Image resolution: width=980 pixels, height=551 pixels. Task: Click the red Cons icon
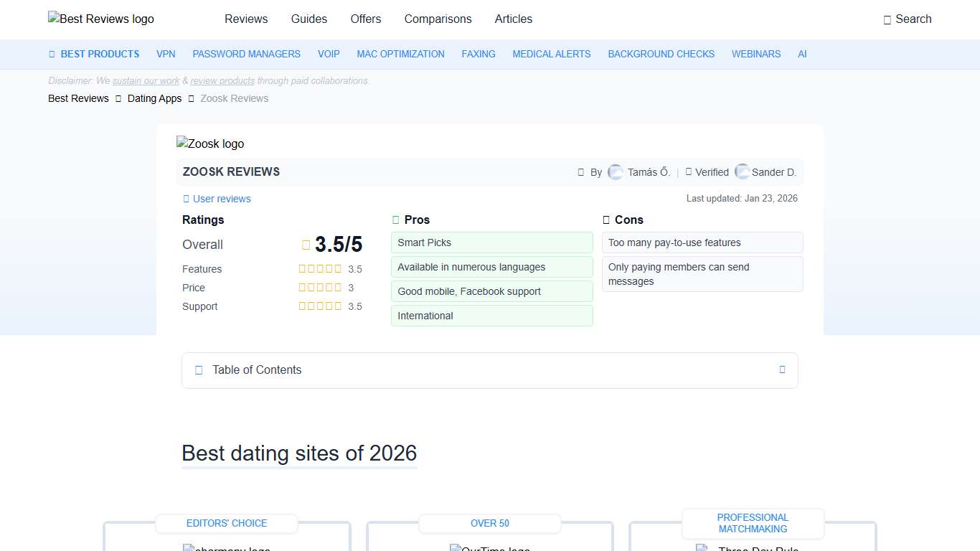[606, 220]
